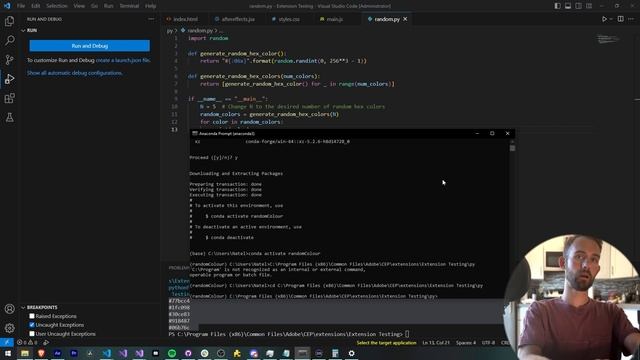Open the View menu
Viewport: 640px width, 360px height.
(79, 6)
